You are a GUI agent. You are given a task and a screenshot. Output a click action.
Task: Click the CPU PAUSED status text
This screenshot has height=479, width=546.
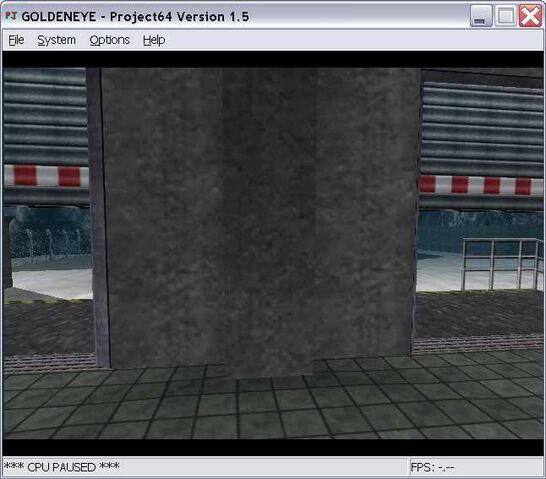click(61, 467)
